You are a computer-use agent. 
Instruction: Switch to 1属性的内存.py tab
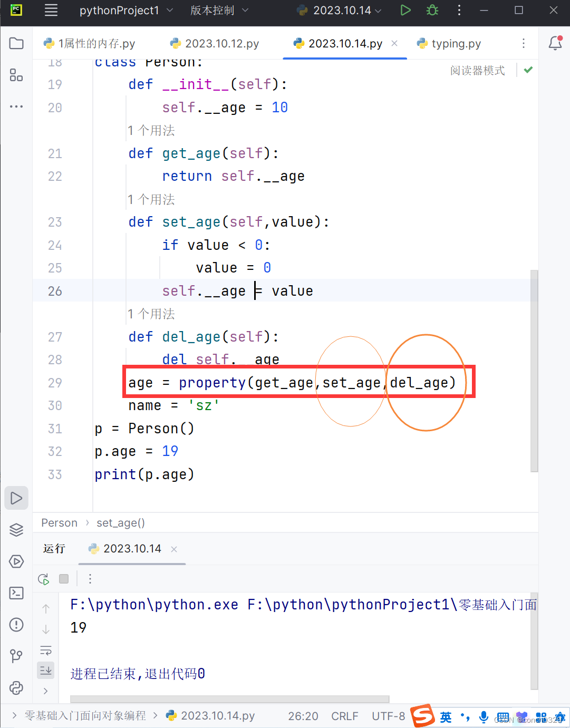(90, 43)
